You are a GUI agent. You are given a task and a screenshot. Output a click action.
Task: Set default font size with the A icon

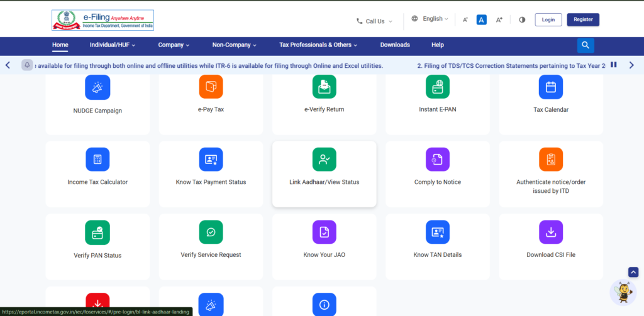point(482,19)
